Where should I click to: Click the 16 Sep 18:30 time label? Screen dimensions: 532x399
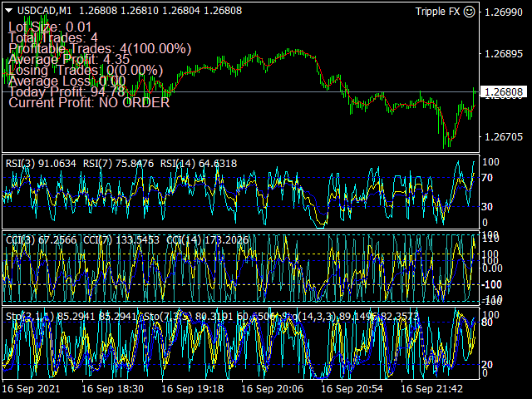pos(113,388)
